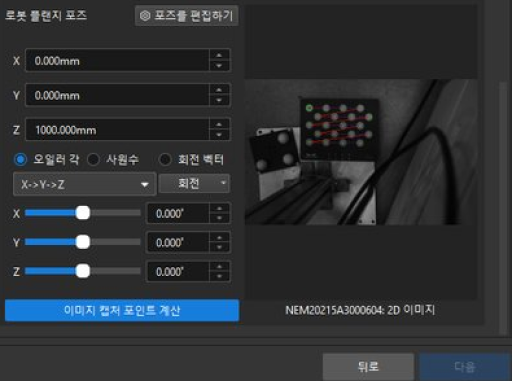Decrease Z rotation angle with down arrow
The width and height of the screenshot is (512, 381).
coord(219,276)
